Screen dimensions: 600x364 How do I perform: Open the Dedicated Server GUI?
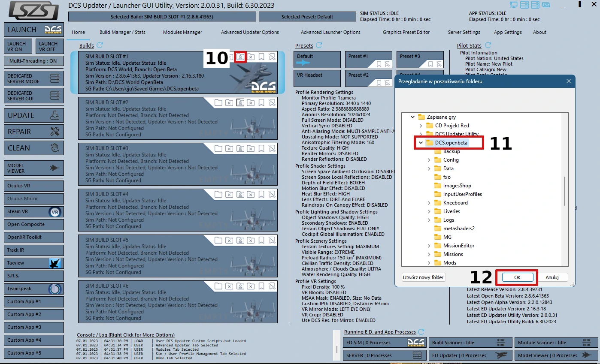34,96
